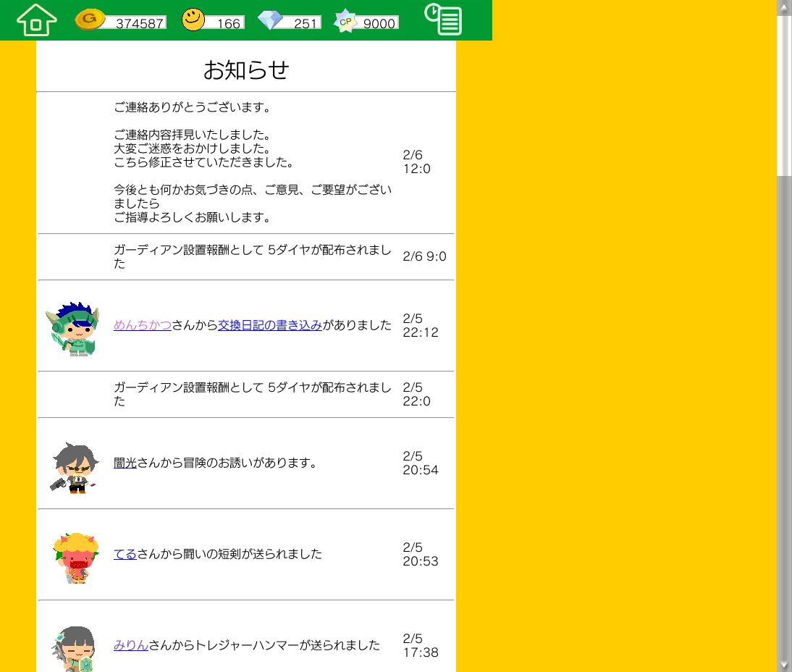Open the 交換日記の書き込み link

(270, 325)
